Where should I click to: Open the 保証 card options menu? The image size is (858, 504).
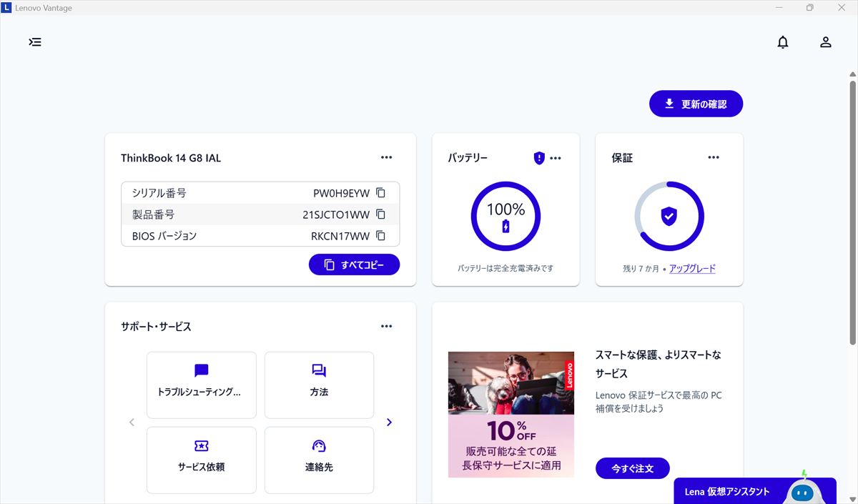[x=714, y=157]
